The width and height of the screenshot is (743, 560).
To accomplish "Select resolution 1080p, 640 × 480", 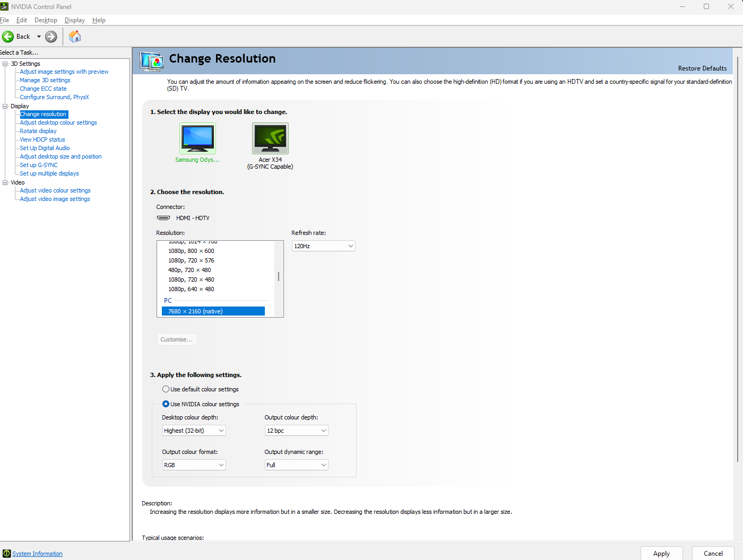I will 191,289.
